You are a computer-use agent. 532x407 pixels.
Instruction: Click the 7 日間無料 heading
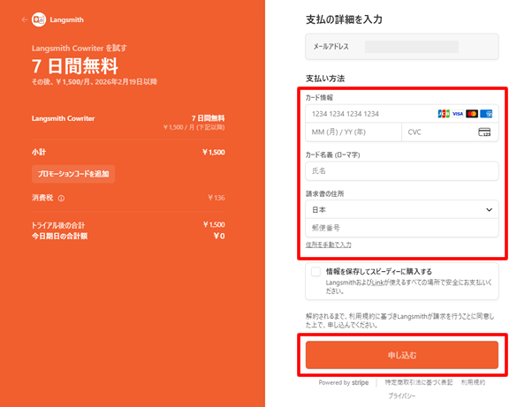75,65
